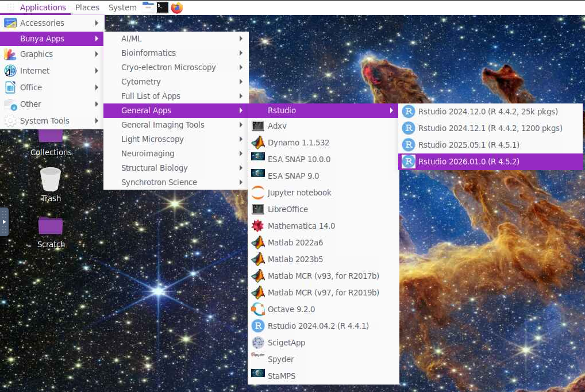Image resolution: width=585 pixels, height=392 pixels.
Task: Select the Office menu category
Action: pyautogui.click(x=52, y=87)
